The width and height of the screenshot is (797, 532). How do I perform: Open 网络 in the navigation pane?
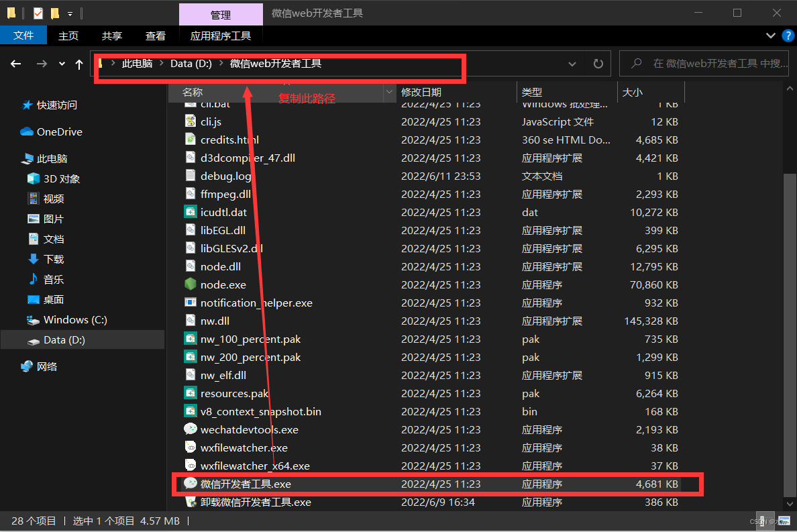[x=39, y=366]
